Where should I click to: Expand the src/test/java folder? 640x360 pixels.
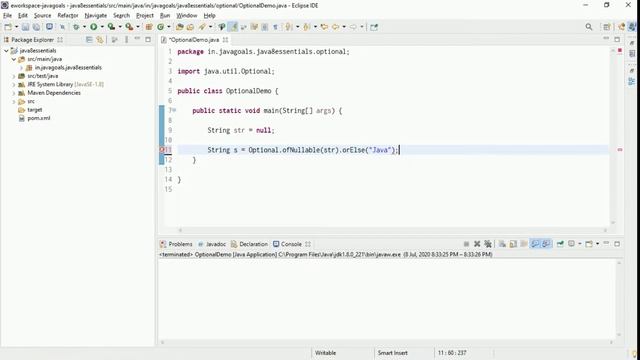pos(13,76)
